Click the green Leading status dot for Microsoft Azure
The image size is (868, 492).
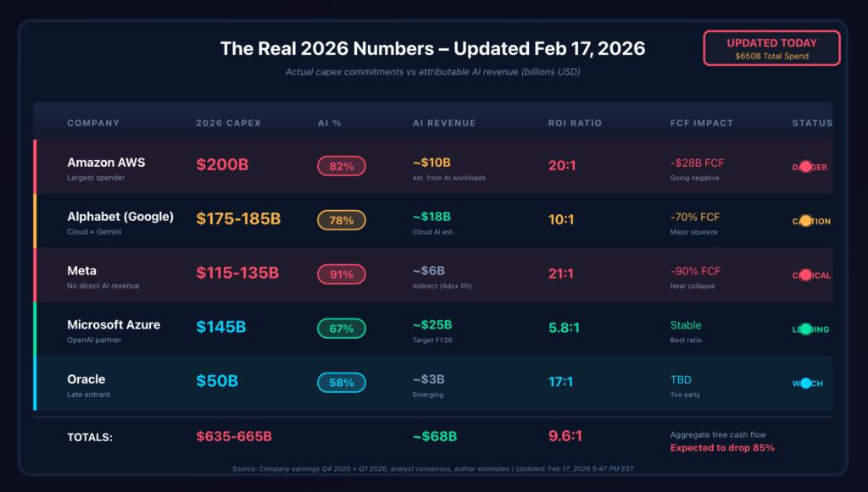pos(805,329)
